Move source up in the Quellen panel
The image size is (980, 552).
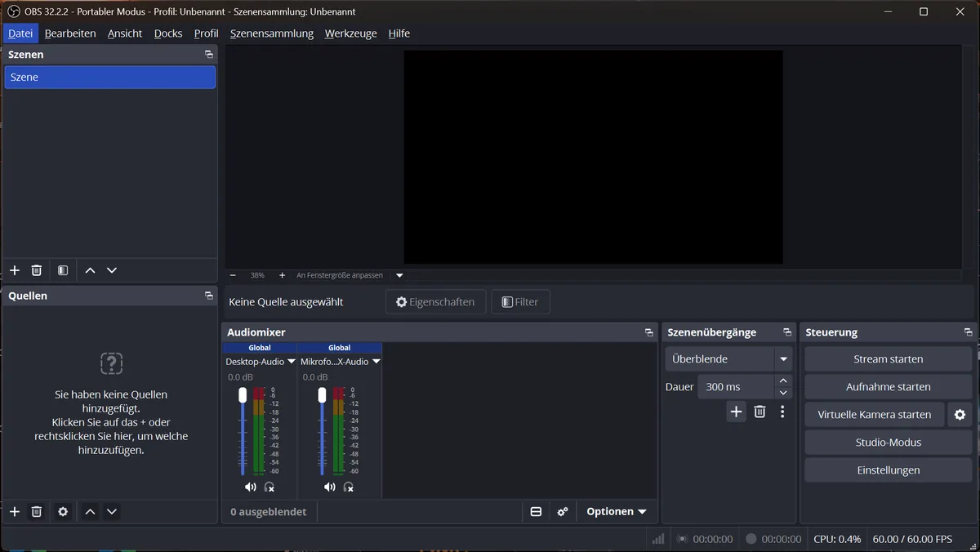(x=90, y=512)
